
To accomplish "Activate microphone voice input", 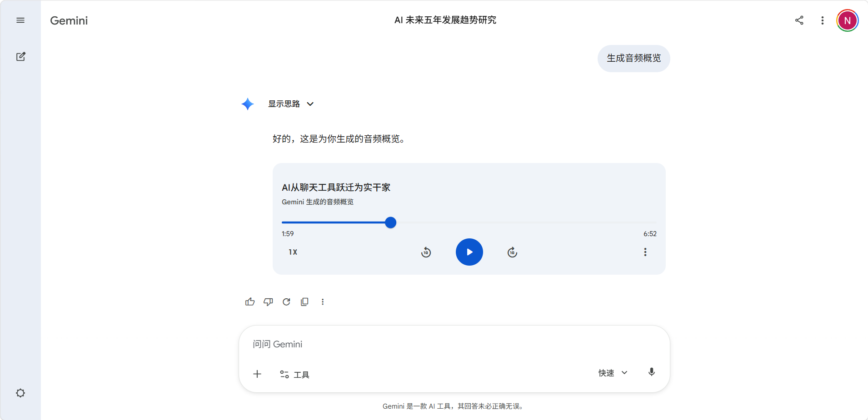I will point(652,372).
